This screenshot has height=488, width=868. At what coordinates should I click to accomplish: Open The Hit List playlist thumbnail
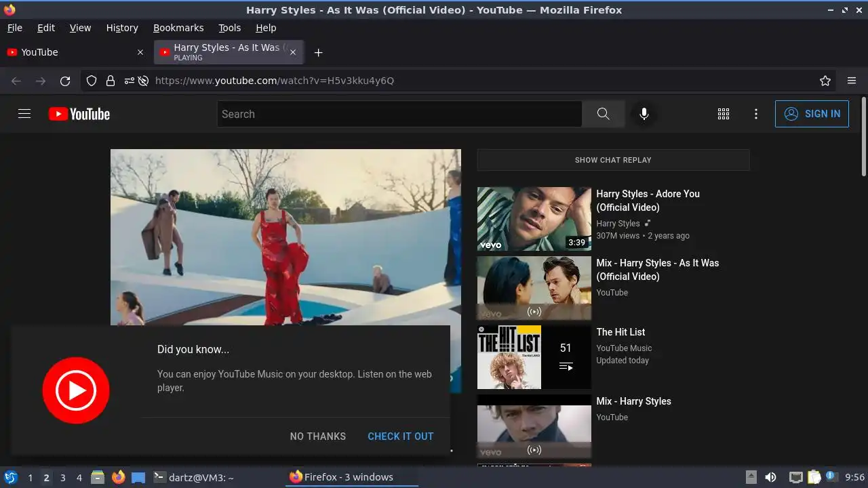[x=534, y=357]
